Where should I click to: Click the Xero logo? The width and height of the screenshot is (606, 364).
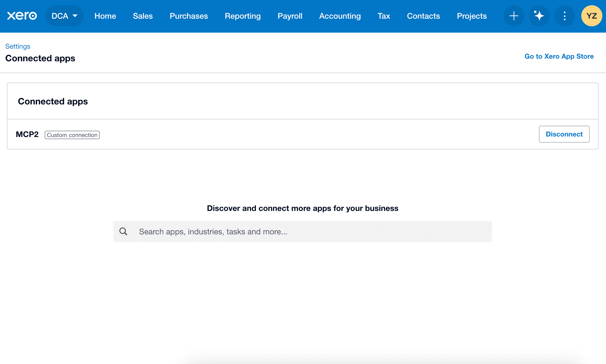click(22, 16)
